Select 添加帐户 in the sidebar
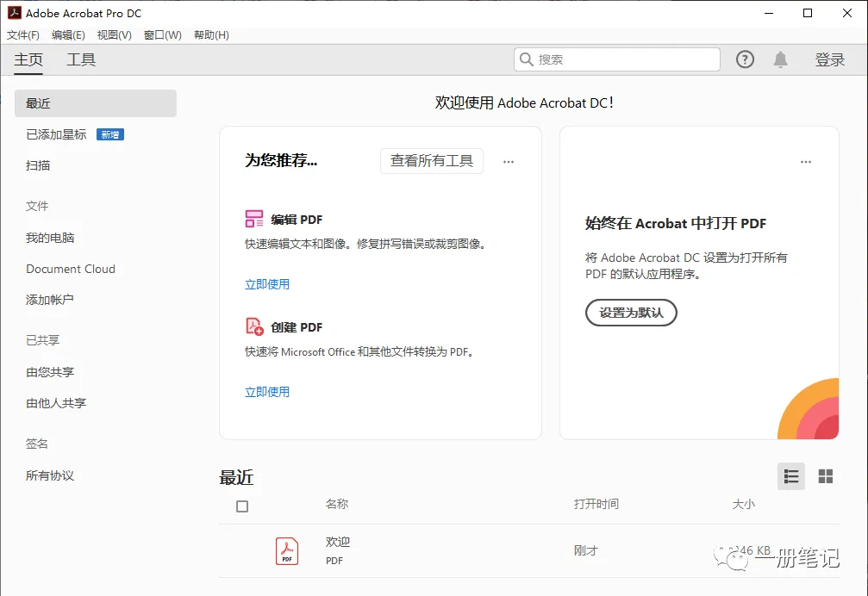 (50, 300)
